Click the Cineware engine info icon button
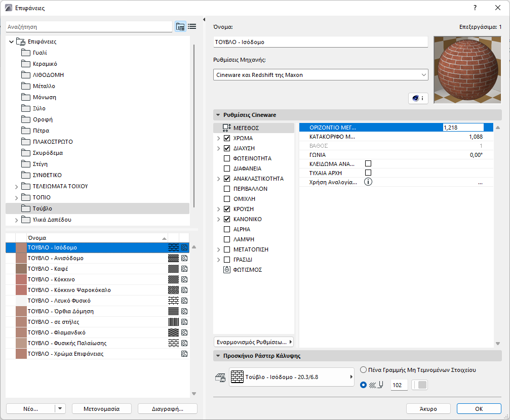The width and height of the screenshot is (510, 420). coord(418,98)
